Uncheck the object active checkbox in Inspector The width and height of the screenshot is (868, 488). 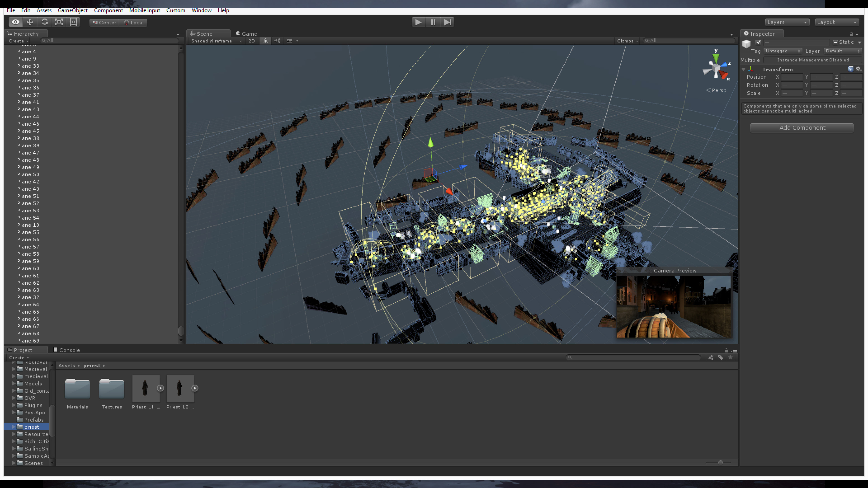758,42
